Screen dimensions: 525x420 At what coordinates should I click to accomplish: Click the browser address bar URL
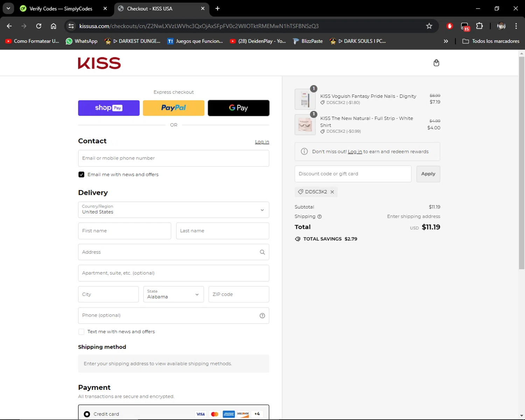coord(199,26)
